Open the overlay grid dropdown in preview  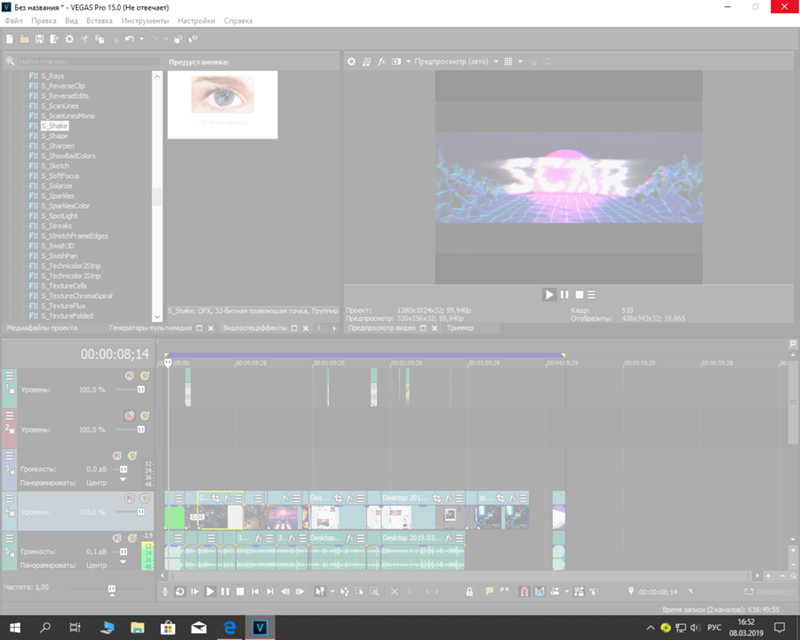(x=521, y=62)
